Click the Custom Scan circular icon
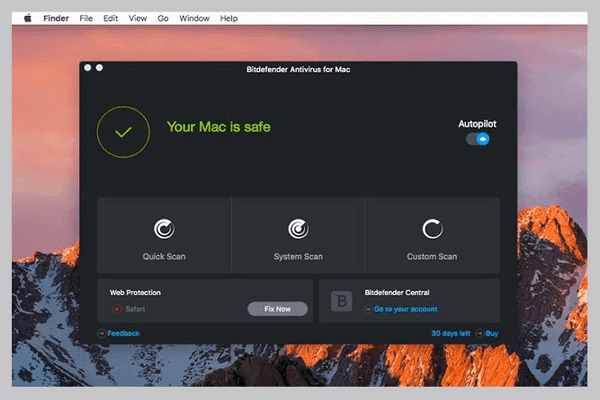The image size is (600, 400). click(432, 229)
